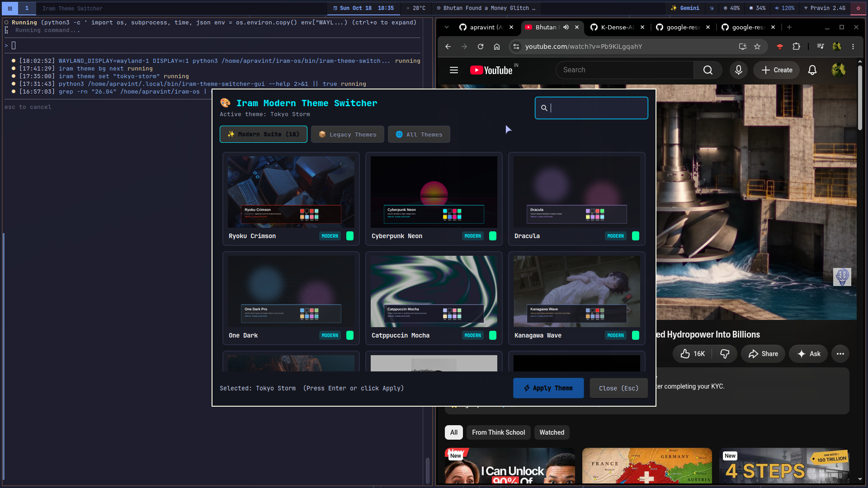
Task: Select the Modern Suite (18) tab
Action: tap(264, 134)
